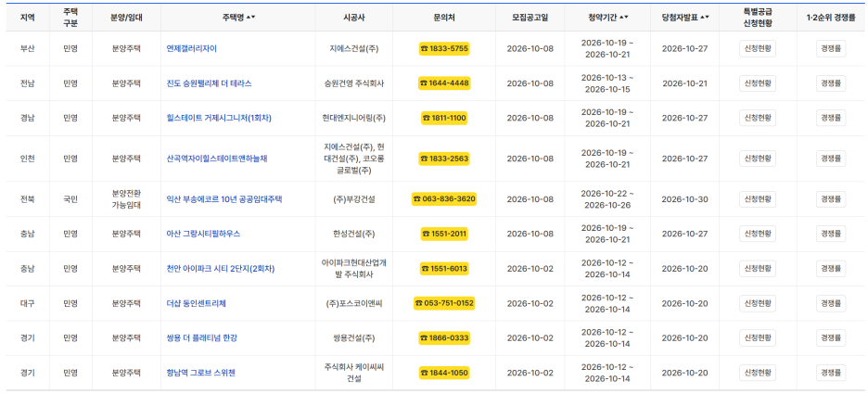Click the 지역 column header
The image size is (868, 394).
(x=27, y=18)
